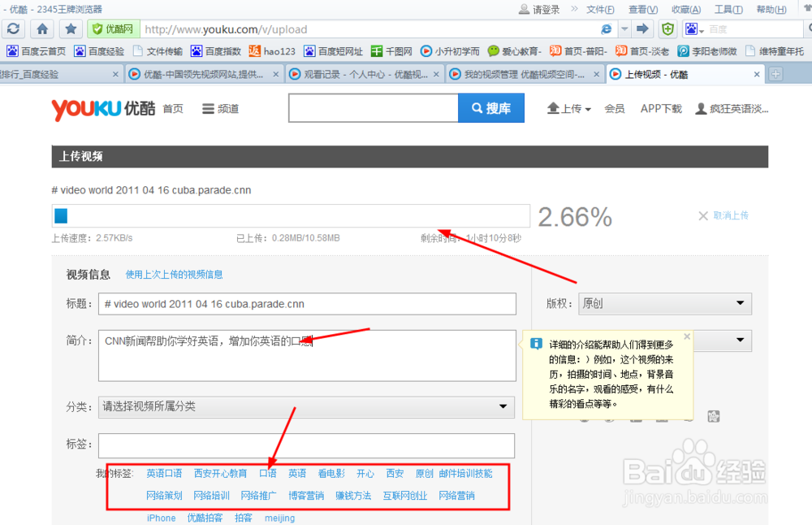Select the 口语 tag
This screenshot has height=525, width=812.
coord(268,473)
